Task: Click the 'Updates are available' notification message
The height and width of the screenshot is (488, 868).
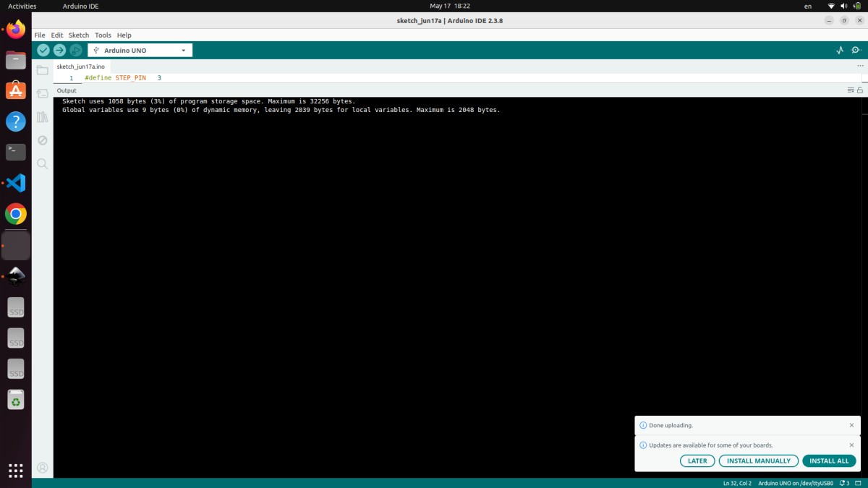Action: pyautogui.click(x=711, y=445)
